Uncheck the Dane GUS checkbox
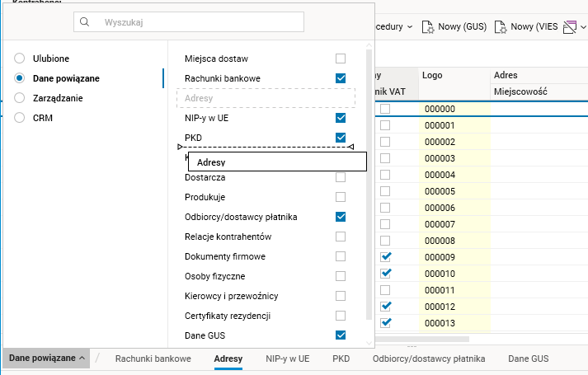 tap(341, 335)
